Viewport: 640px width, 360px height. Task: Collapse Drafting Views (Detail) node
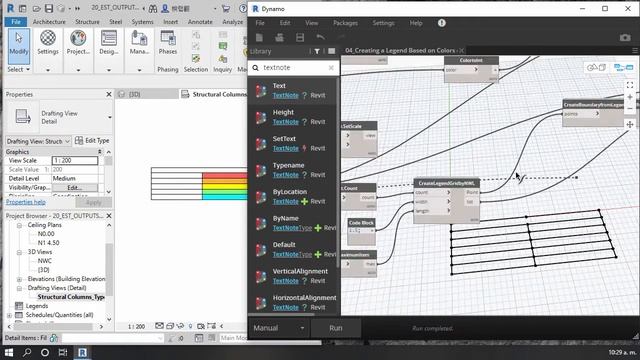coord(19,288)
